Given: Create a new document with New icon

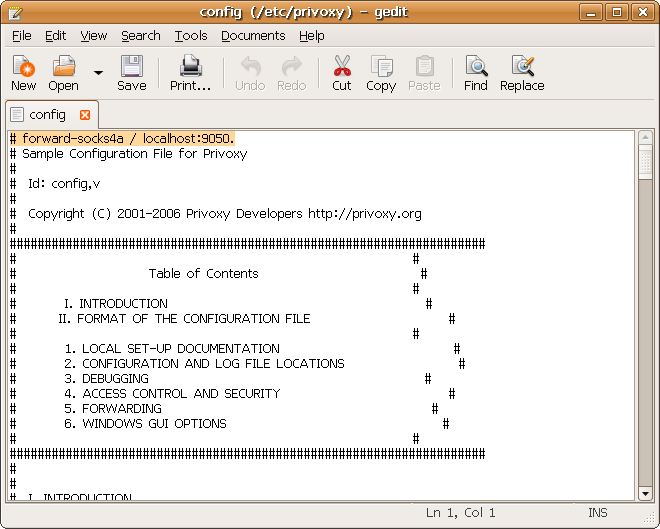Looking at the screenshot, I should tap(24, 72).
